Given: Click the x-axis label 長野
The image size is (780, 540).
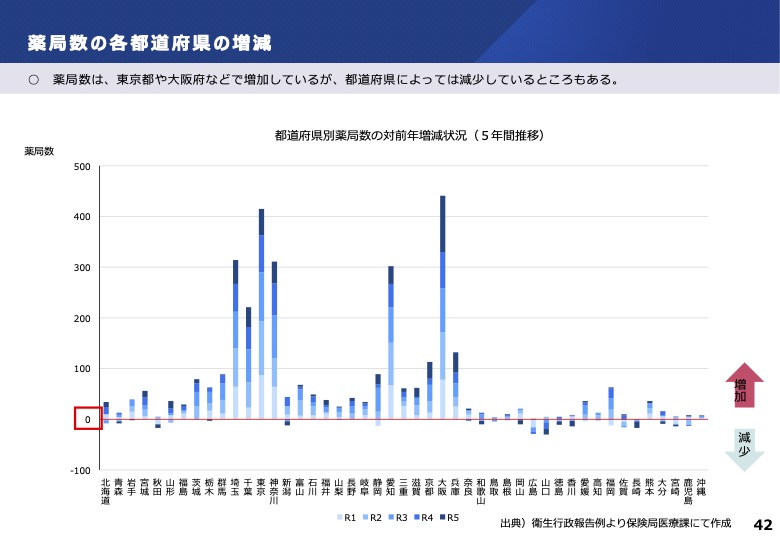Looking at the screenshot, I should (352, 487).
